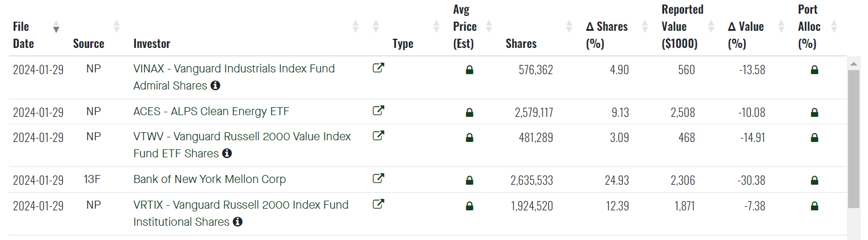Viewport: 868px width, 240px height.
Task: Select share change value 24.93
Action: point(617,181)
